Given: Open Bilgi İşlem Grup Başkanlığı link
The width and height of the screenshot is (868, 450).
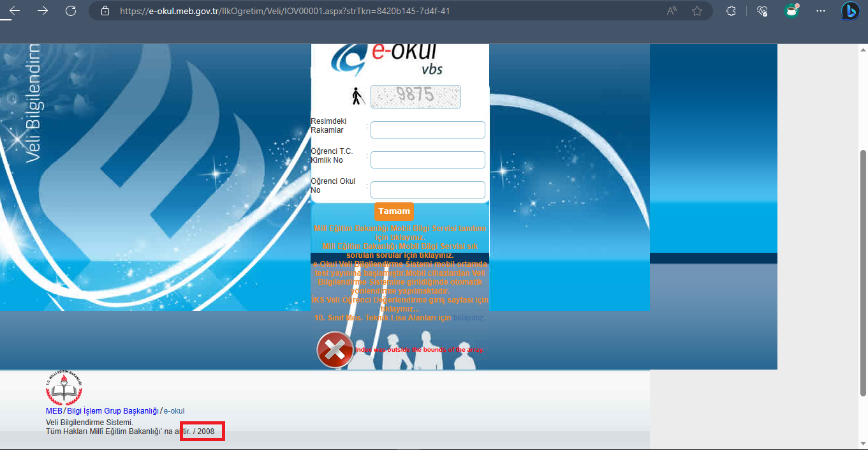Looking at the screenshot, I should coord(113,411).
